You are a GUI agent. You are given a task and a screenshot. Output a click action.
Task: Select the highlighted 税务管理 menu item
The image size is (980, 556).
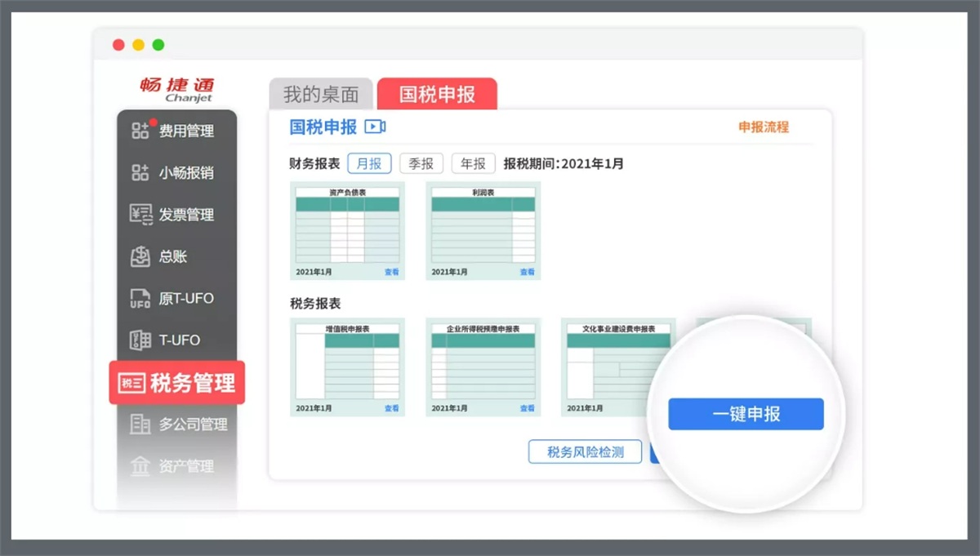tap(177, 383)
